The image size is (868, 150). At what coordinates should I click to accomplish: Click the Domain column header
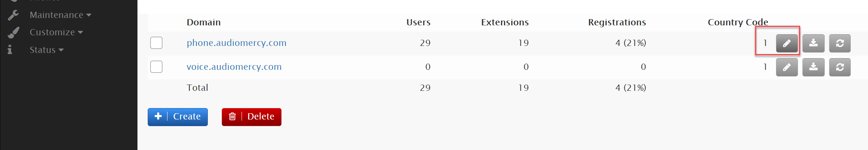click(204, 22)
